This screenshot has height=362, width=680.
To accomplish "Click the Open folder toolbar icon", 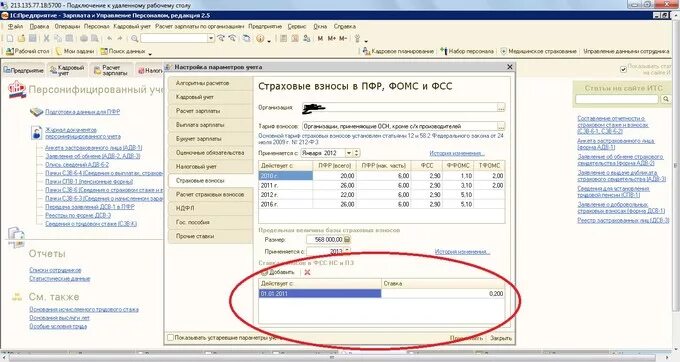I will [x=21, y=39].
